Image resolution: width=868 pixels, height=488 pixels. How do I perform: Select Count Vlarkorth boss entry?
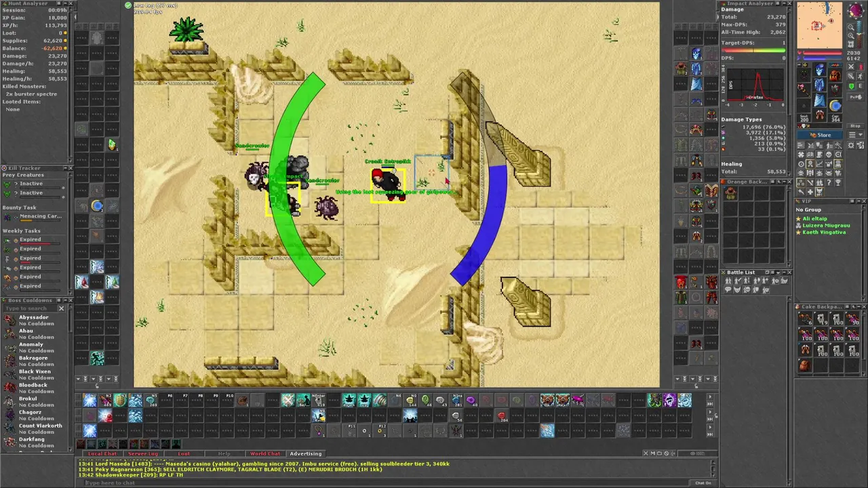tap(34, 428)
